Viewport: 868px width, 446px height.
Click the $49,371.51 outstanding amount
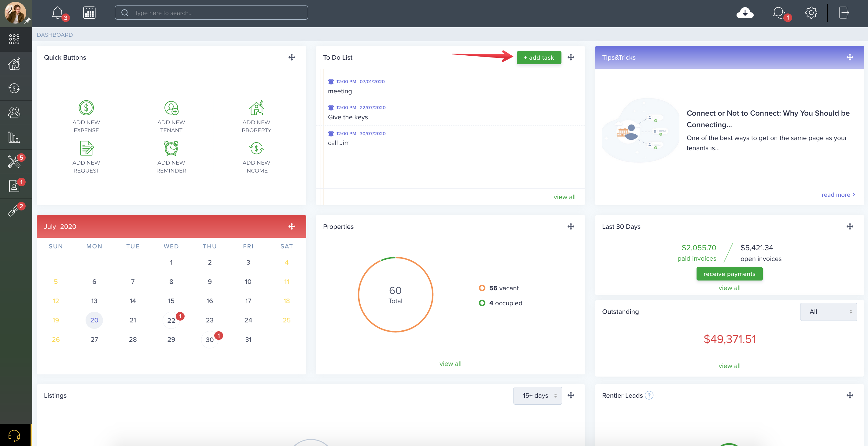[x=730, y=339]
